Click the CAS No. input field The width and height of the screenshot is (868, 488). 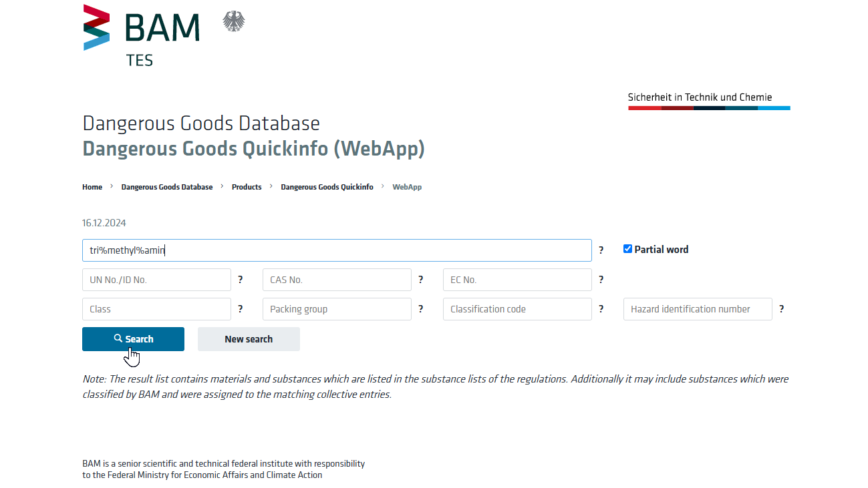coord(337,280)
